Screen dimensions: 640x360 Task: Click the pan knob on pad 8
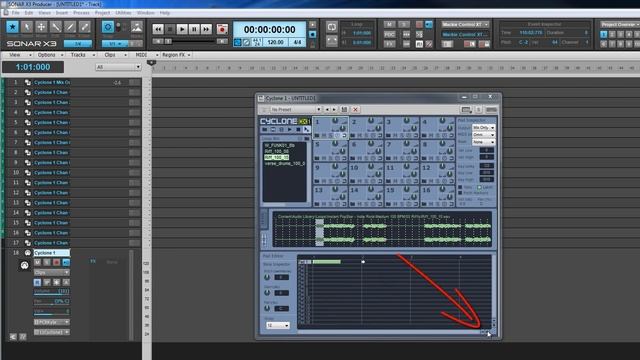click(449, 151)
